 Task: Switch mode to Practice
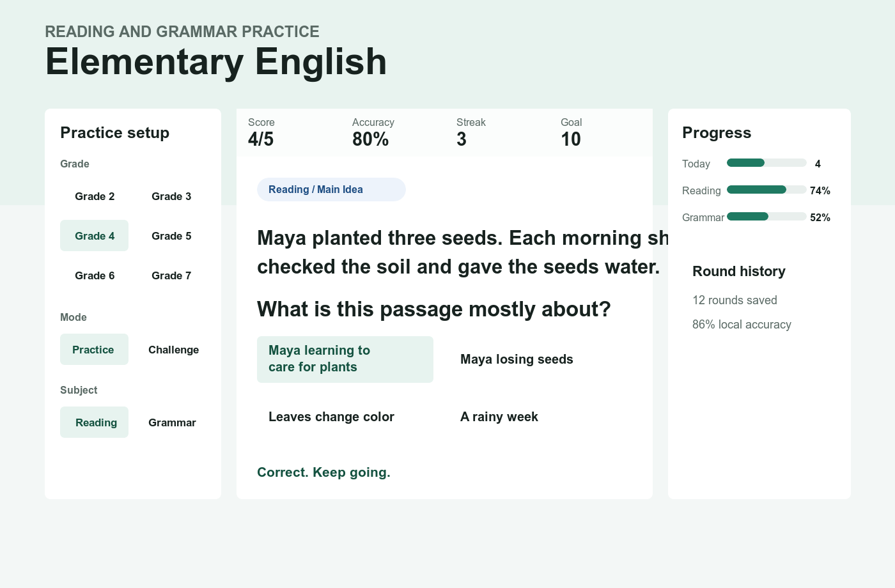pos(95,350)
